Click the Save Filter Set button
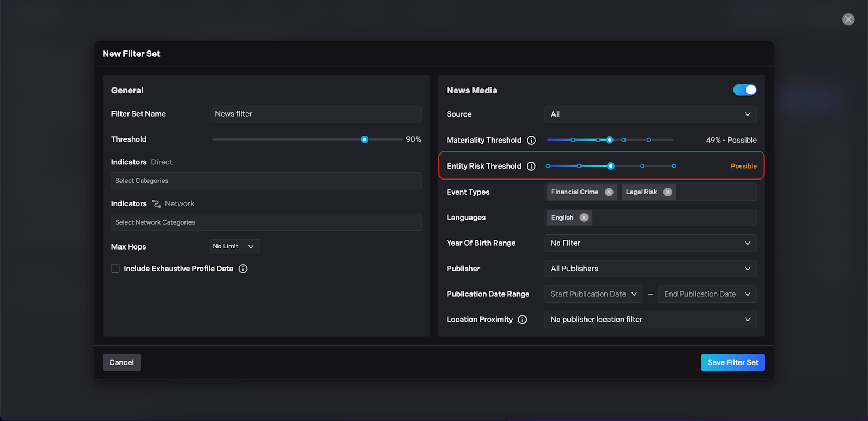 tap(732, 362)
